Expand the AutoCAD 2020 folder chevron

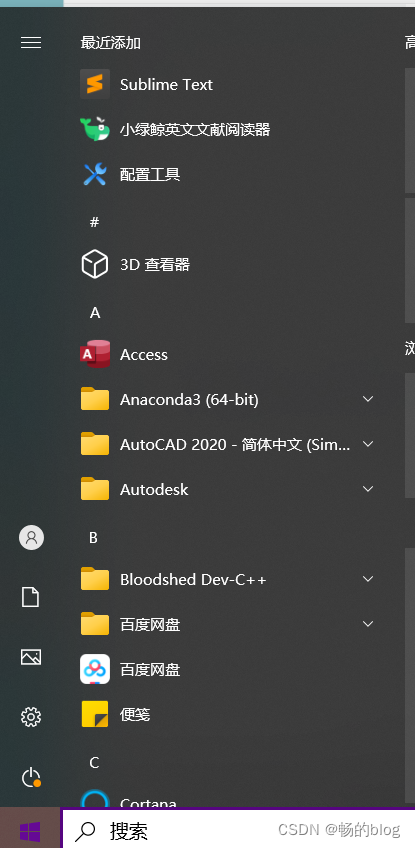click(368, 444)
